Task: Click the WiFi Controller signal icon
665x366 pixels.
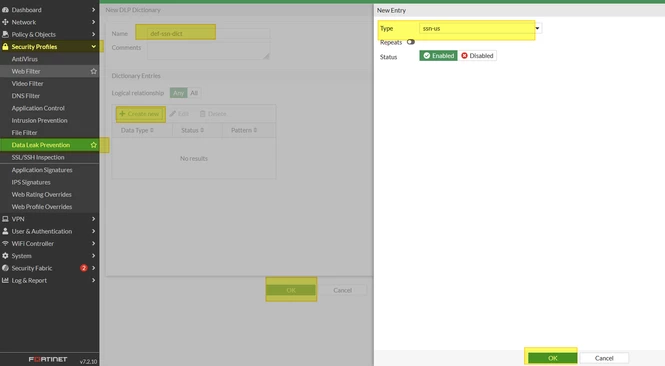Action: point(5,243)
